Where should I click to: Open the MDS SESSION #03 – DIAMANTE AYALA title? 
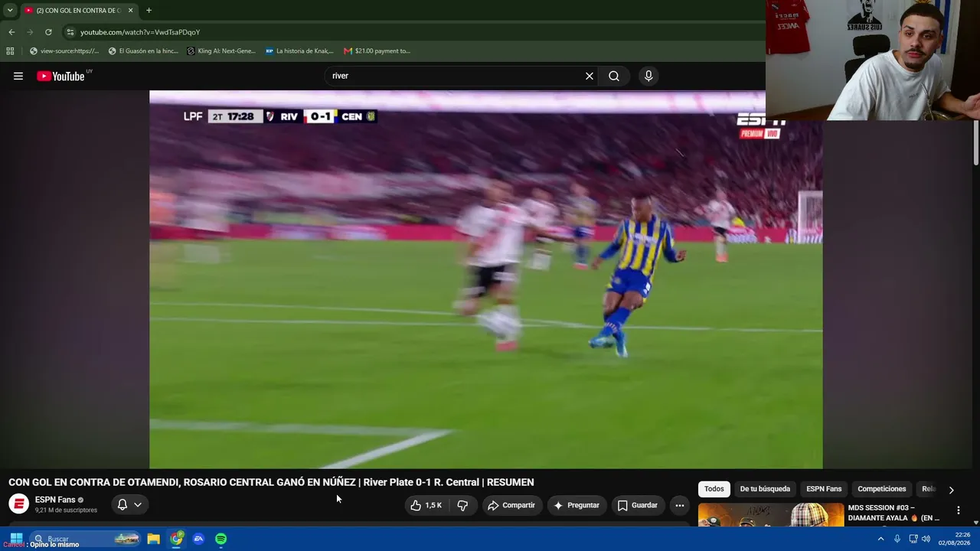[893, 513]
